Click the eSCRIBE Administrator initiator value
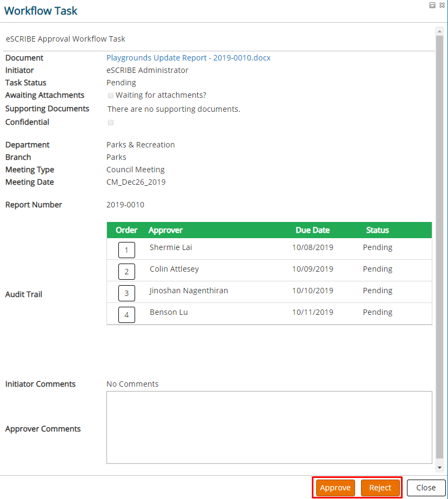Image resolution: width=448 pixels, height=499 pixels. (147, 70)
